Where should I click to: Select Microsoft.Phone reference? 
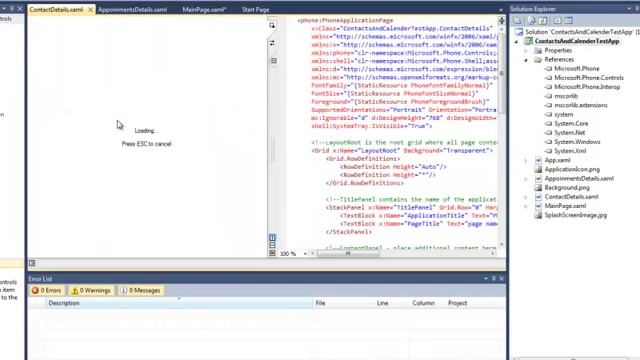click(x=576, y=69)
